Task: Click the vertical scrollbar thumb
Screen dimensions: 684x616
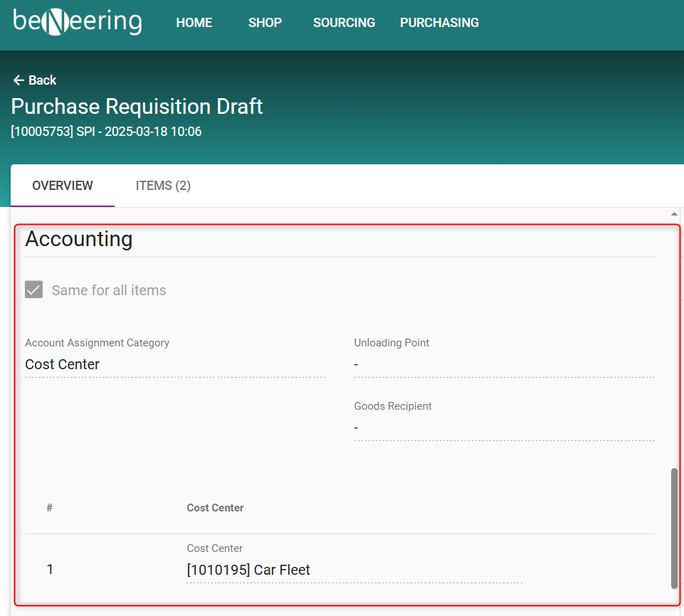Action: point(674,528)
